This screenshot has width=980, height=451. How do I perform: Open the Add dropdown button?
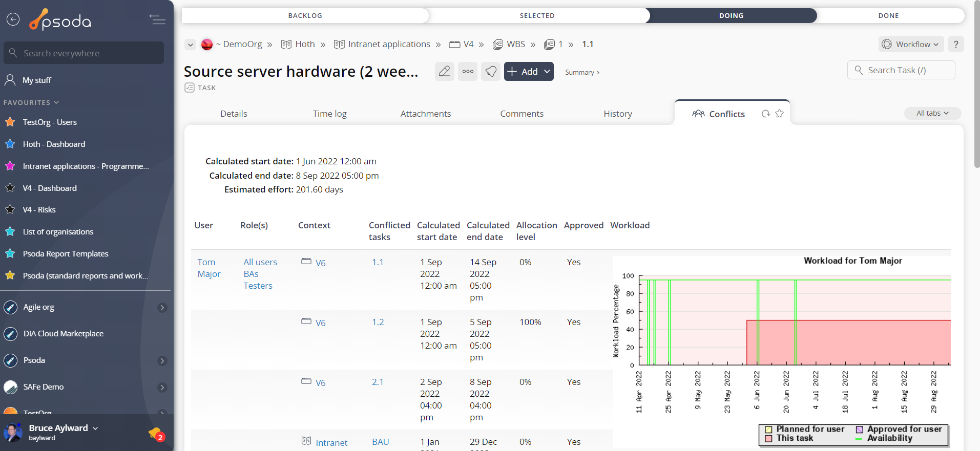[529, 71]
